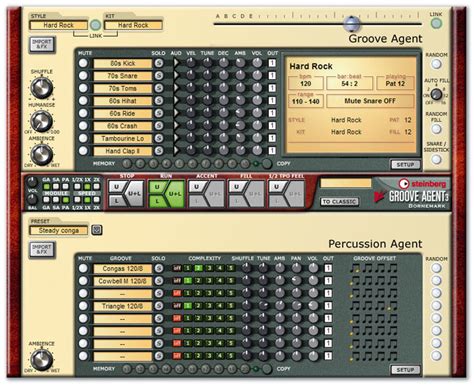Click the Snare/Sidestick switch button
Screen dimensions: 474x386
point(436,160)
